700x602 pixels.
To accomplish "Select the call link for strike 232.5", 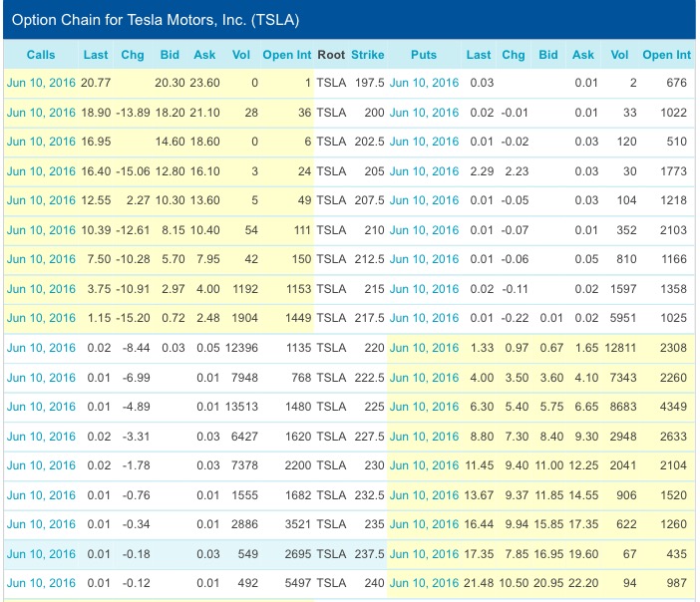I will pyautogui.click(x=41, y=495).
